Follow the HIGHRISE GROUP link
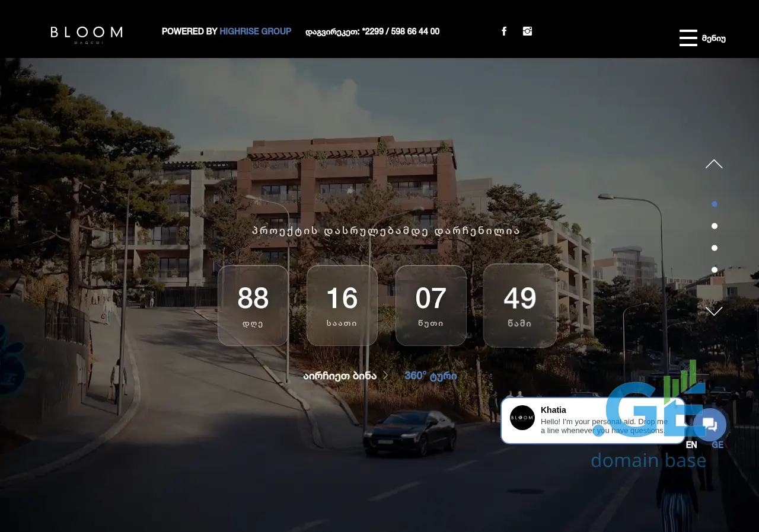This screenshot has height=532, width=759. coord(255,31)
